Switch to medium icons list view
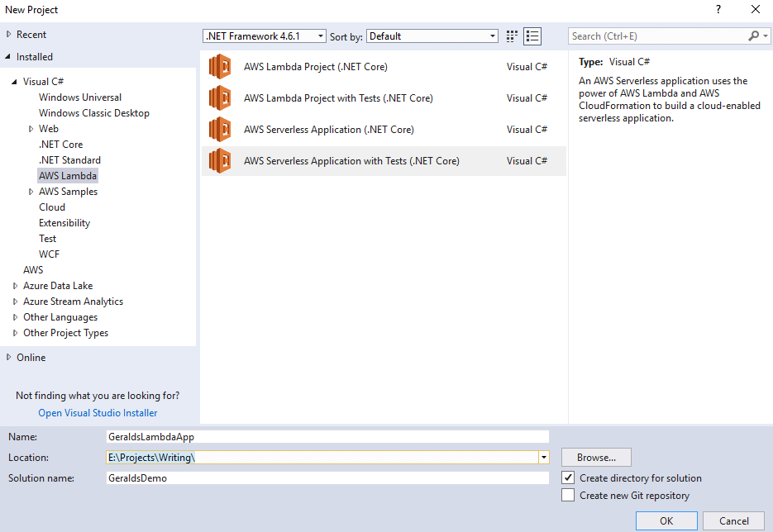Image resolution: width=773 pixels, height=532 pixels. 532,36
